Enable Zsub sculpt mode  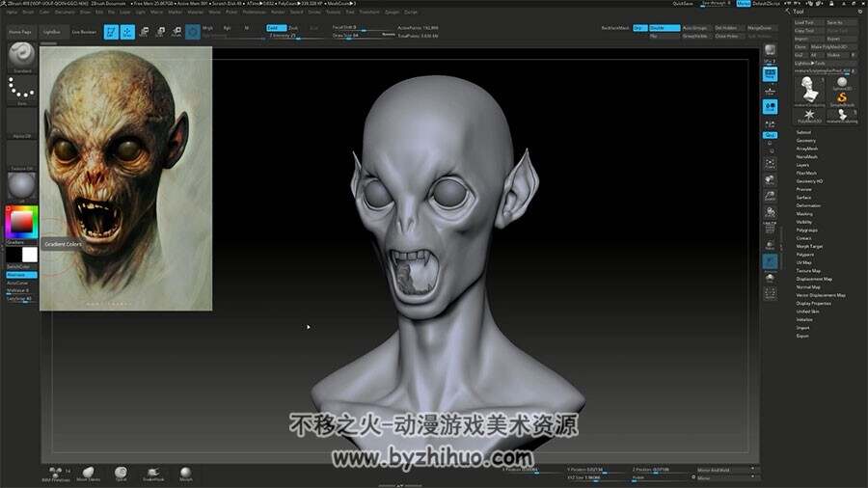click(294, 28)
